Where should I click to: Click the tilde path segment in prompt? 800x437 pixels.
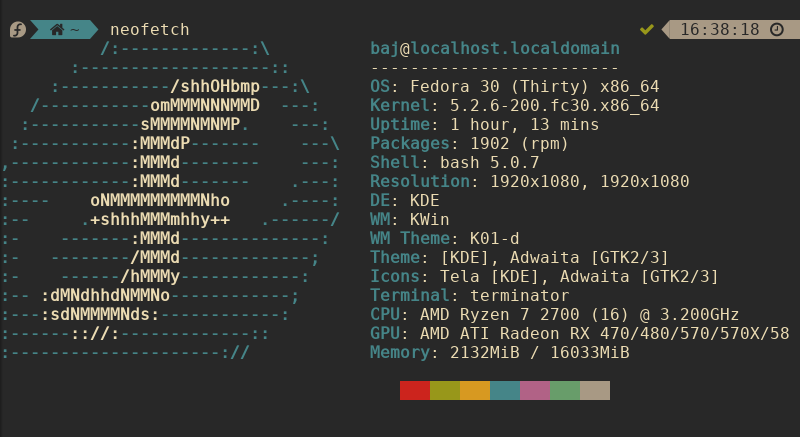[x=75, y=30]
